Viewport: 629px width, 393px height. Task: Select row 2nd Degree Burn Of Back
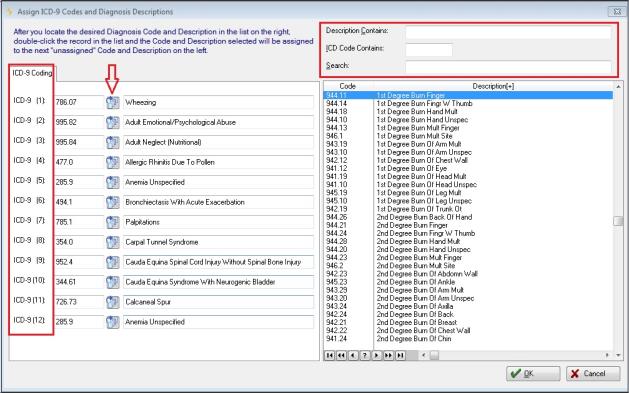coord(468,314)
